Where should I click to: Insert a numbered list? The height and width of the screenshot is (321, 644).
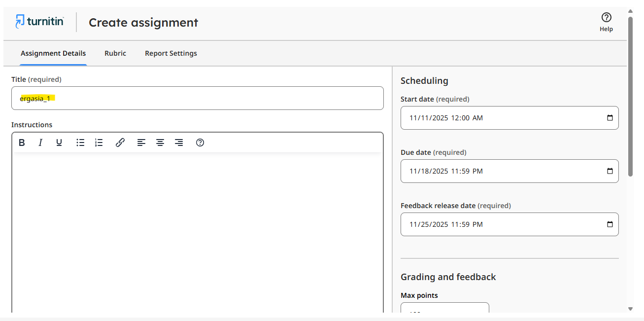(x=99, y=143)
